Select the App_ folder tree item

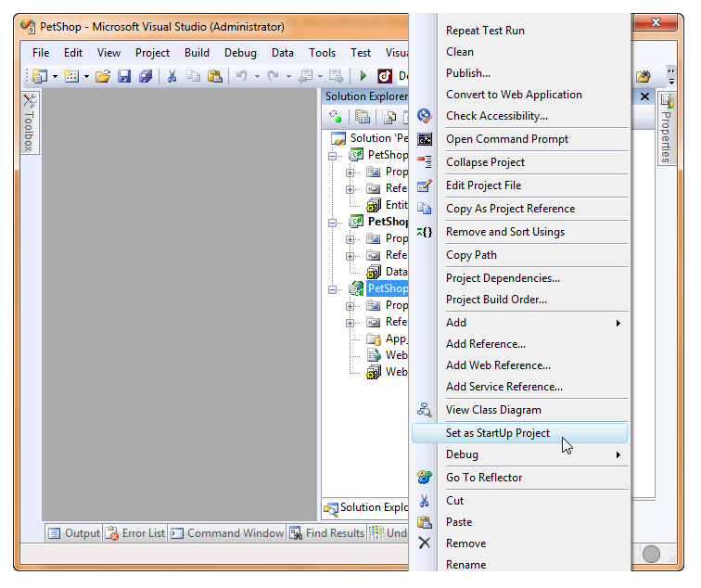(397, 339)
